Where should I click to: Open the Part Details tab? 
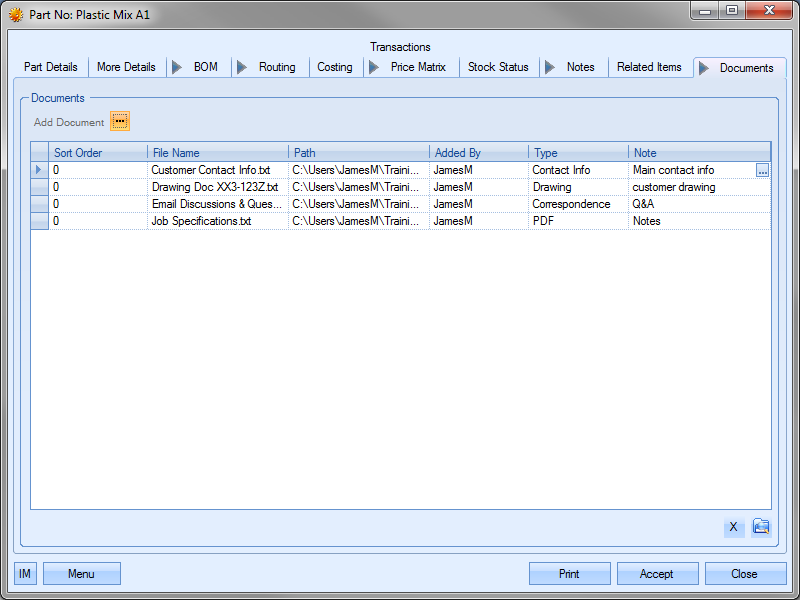tap(51, 67)
